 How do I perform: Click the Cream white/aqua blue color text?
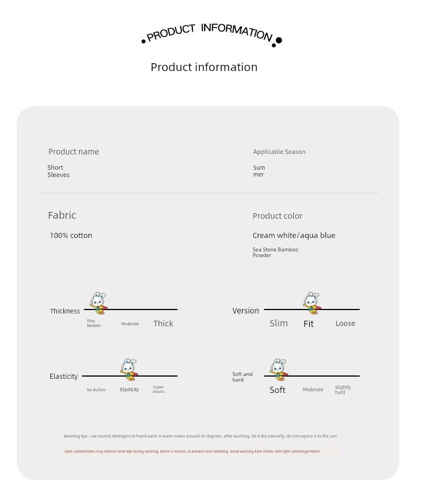294,235
